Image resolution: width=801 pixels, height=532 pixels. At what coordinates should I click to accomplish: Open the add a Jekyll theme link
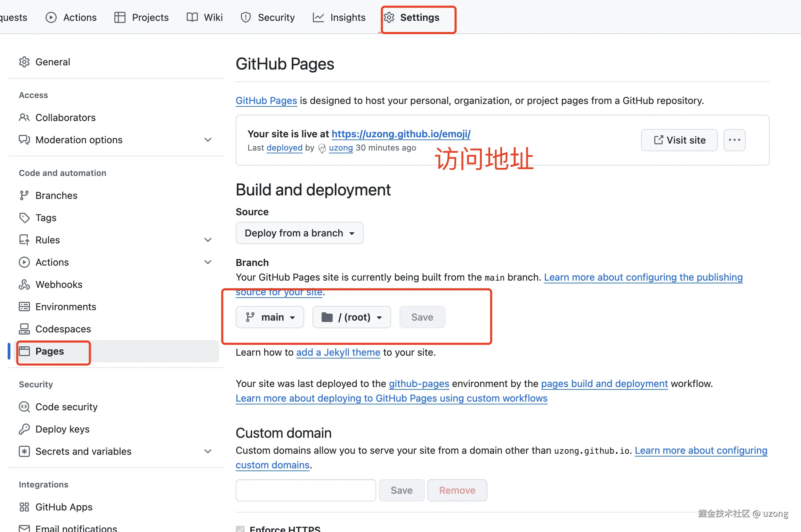click(338, 352)
